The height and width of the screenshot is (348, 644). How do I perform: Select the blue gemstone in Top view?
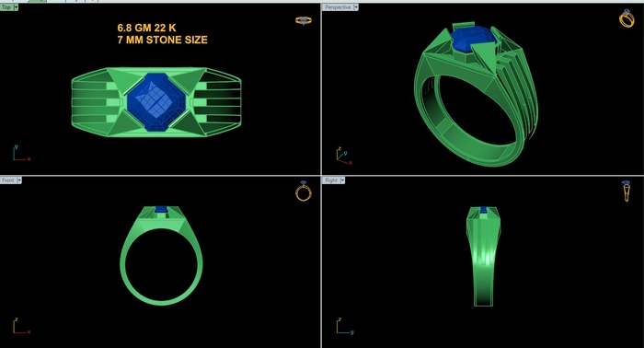156,102
